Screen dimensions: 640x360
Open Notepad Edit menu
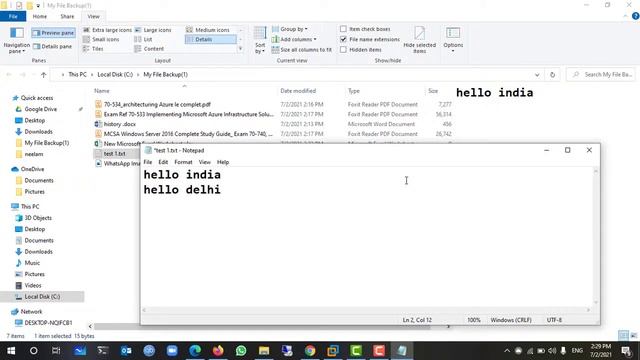pos(163,162)
